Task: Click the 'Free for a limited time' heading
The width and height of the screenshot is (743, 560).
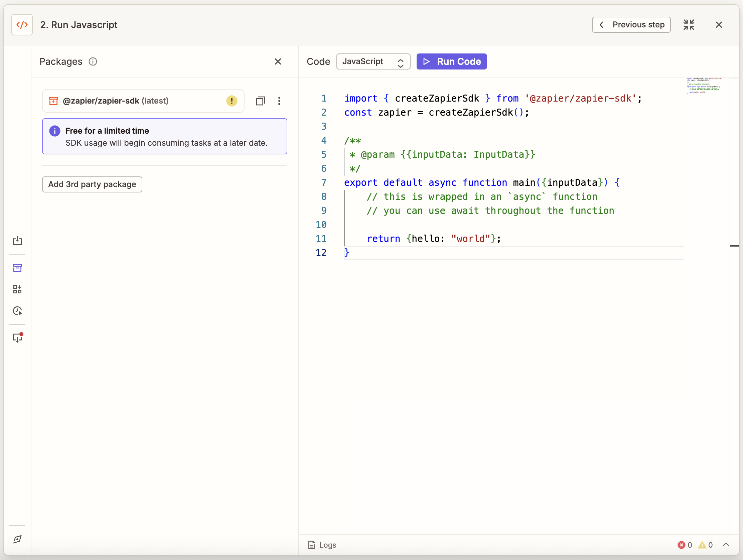Action: point(107,131)
